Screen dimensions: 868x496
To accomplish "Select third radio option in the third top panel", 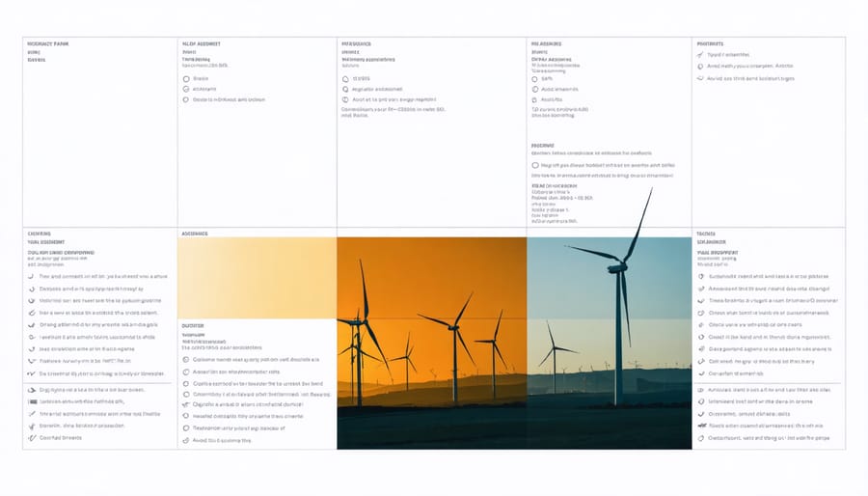I will [x=344, y=99].
